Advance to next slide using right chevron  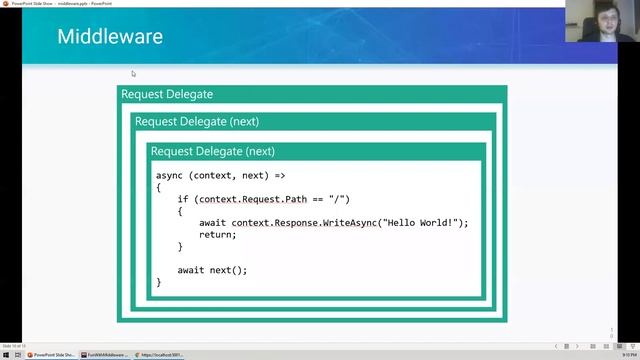tap(577, 346)
